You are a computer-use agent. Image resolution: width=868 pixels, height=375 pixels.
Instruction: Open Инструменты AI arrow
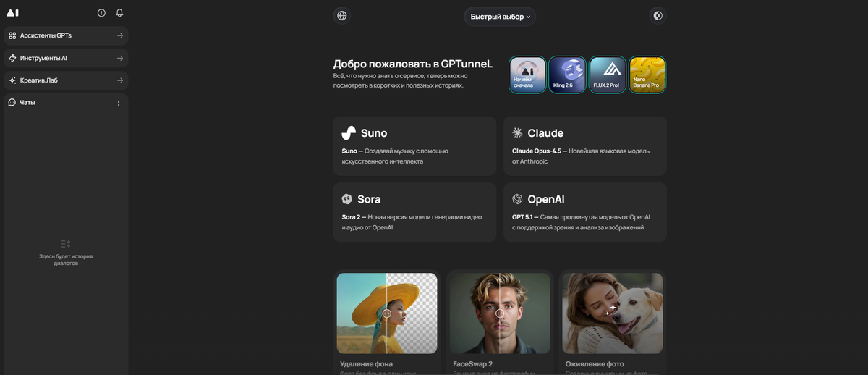point(120,58)
